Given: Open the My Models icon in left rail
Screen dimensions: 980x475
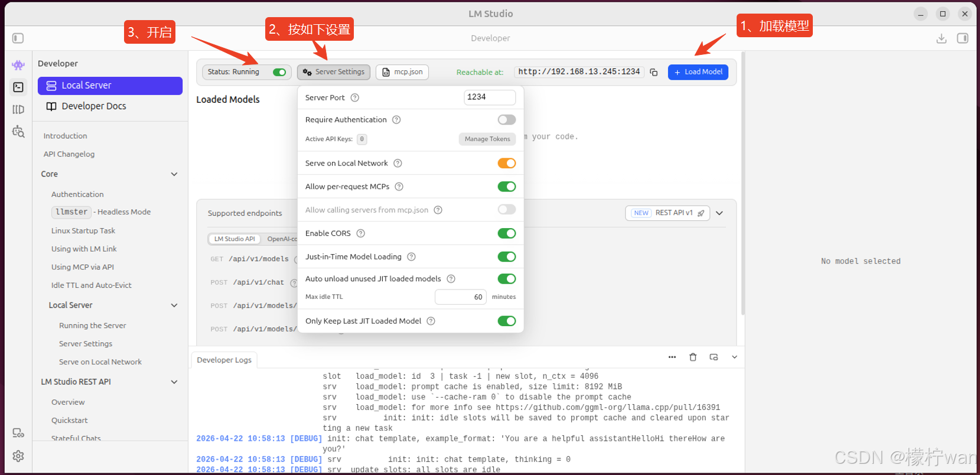Looking at the screenshot, I should click(18, 109).
